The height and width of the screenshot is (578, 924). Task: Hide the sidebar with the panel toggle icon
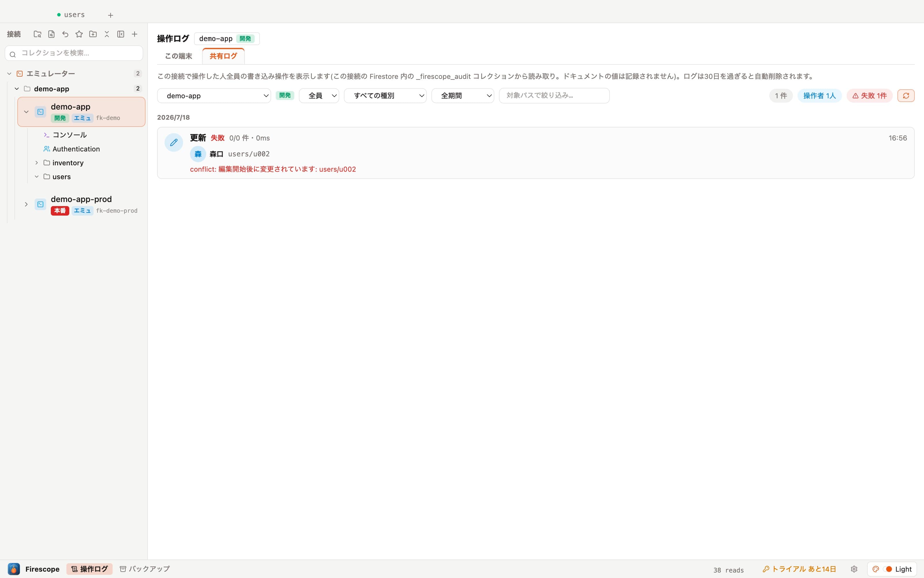(121, 34)
